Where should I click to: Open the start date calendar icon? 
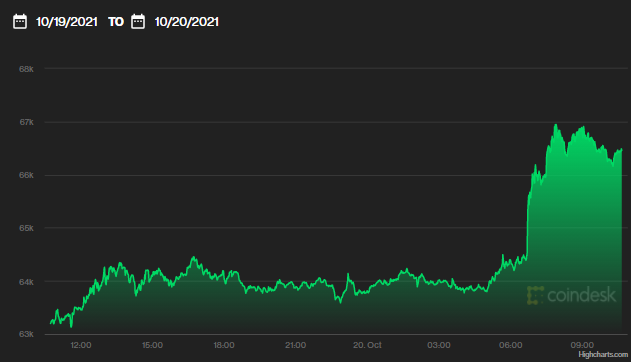click(20, 21)
